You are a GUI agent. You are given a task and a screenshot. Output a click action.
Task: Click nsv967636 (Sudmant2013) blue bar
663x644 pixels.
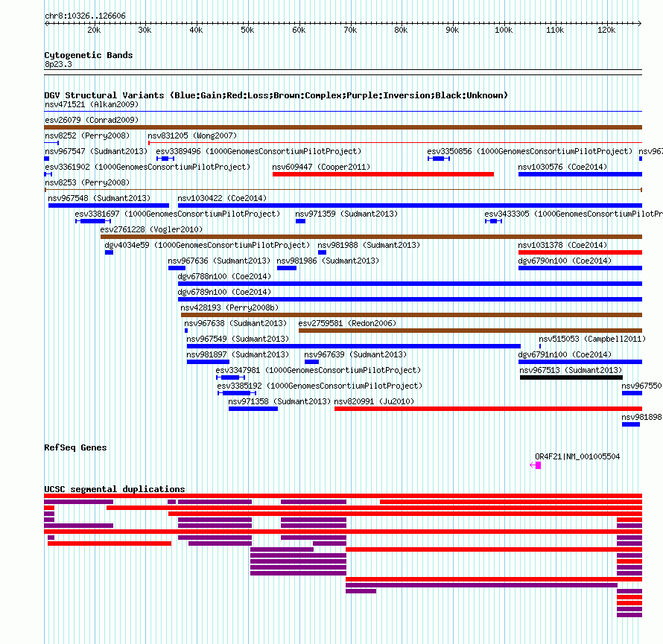pos(177,268)
